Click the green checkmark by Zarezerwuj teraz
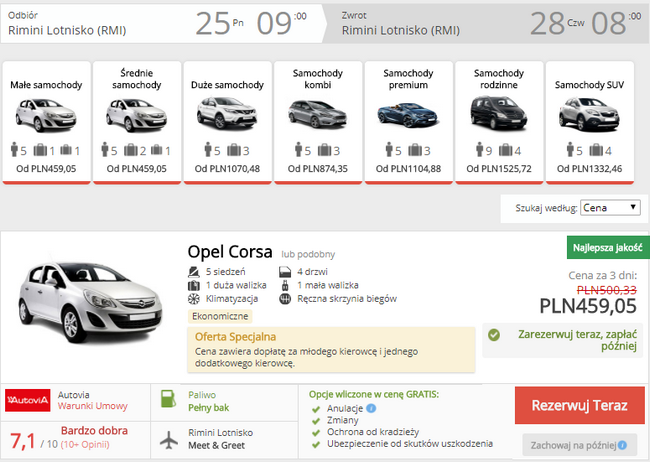Image resolution: width=650 pixels, height=462 pixels. [492, 336]
